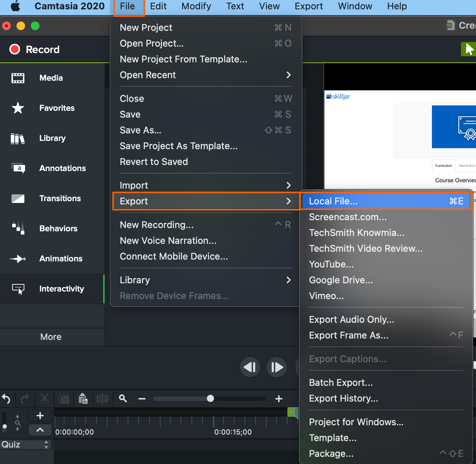The height and width of the screenshot is (464, 476).
Task: Click the green cursor edit mode icon
Action: 468,49
